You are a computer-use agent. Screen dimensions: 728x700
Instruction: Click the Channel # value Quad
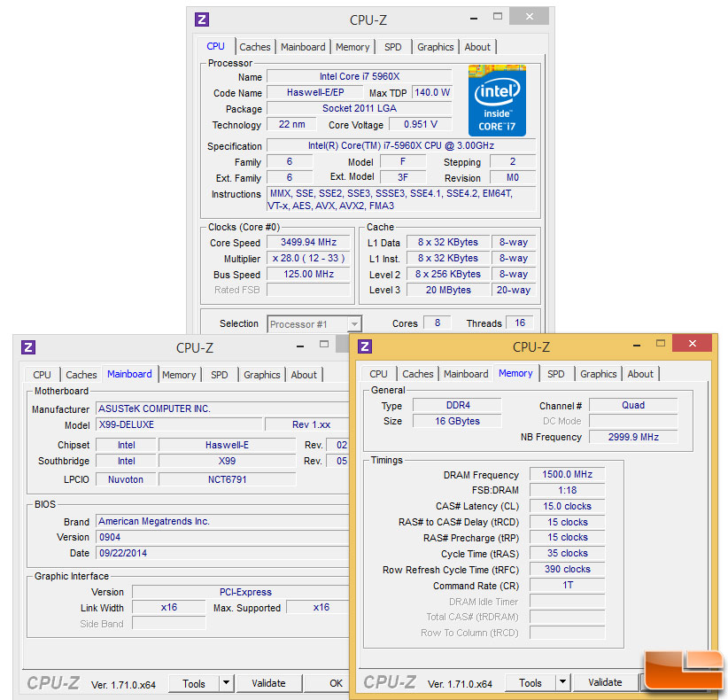633,405
